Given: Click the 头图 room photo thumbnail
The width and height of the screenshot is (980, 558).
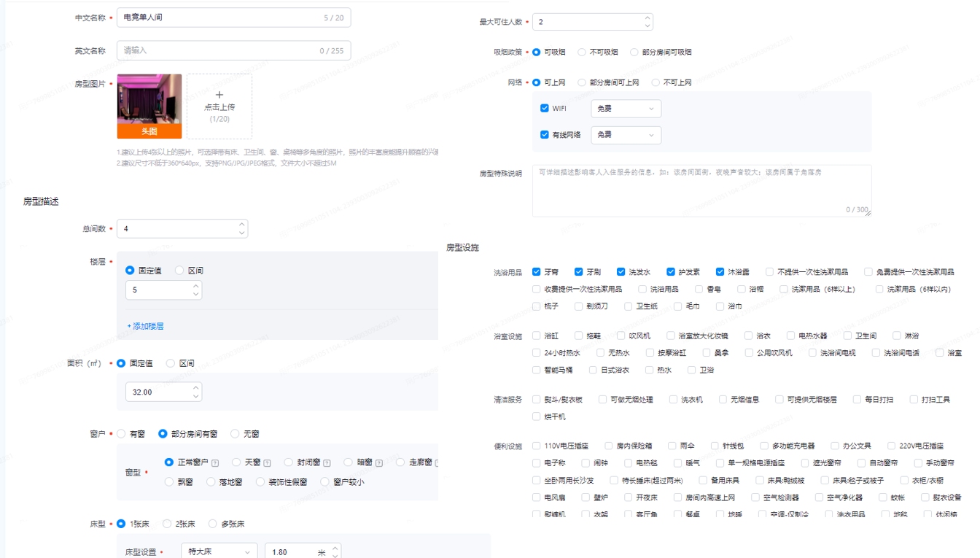Looking at the screenshot, I should (x=149, y=106).
